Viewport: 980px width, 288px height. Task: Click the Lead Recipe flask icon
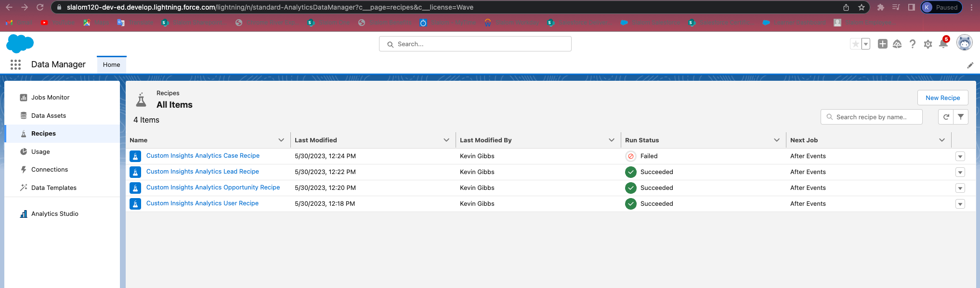pyautogui.click(x=135, y=172)
